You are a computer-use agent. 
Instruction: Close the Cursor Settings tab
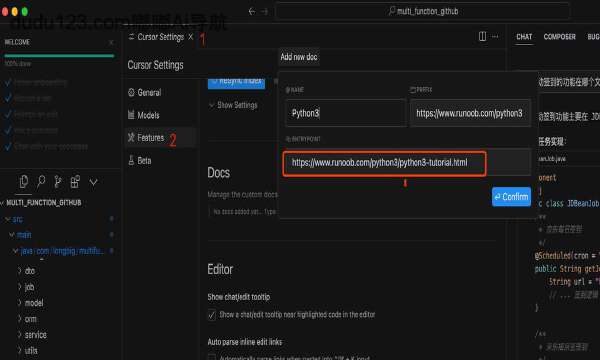[x=191, y=37]
